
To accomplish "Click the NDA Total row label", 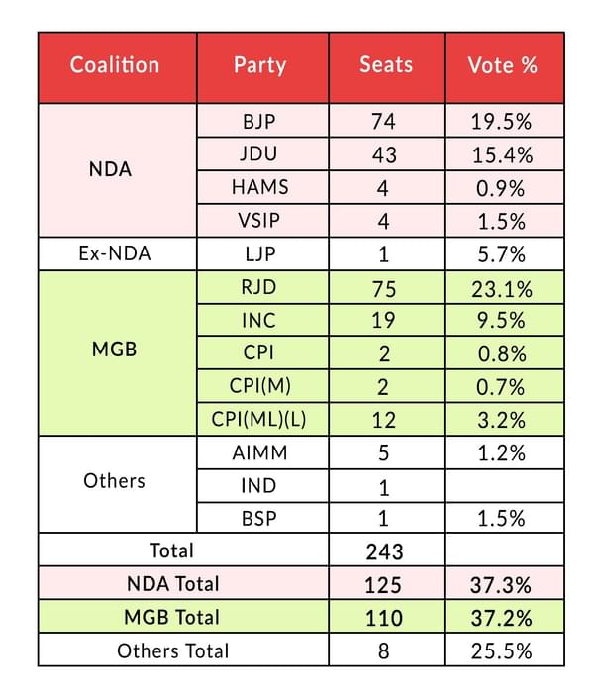I will 172,583.
